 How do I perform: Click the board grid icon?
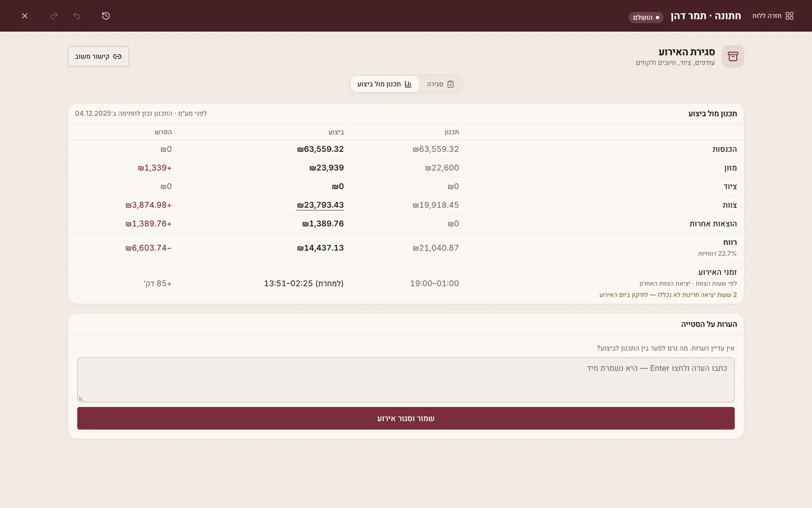click(789, 16)
